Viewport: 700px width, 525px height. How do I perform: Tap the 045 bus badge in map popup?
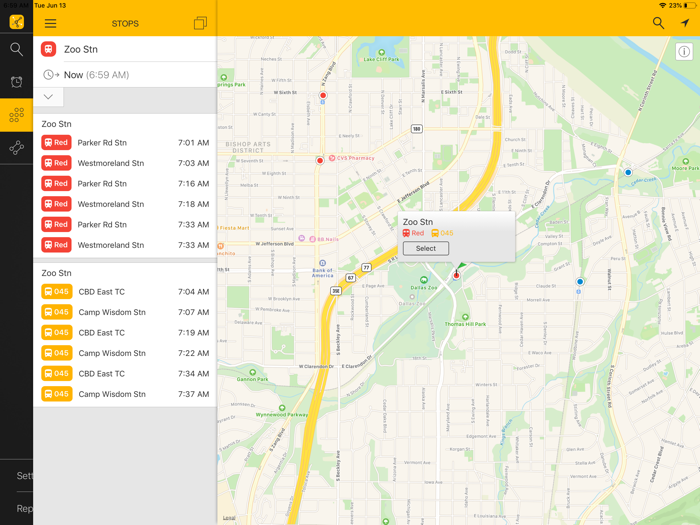pyautogui.click(x=442, y=233)
